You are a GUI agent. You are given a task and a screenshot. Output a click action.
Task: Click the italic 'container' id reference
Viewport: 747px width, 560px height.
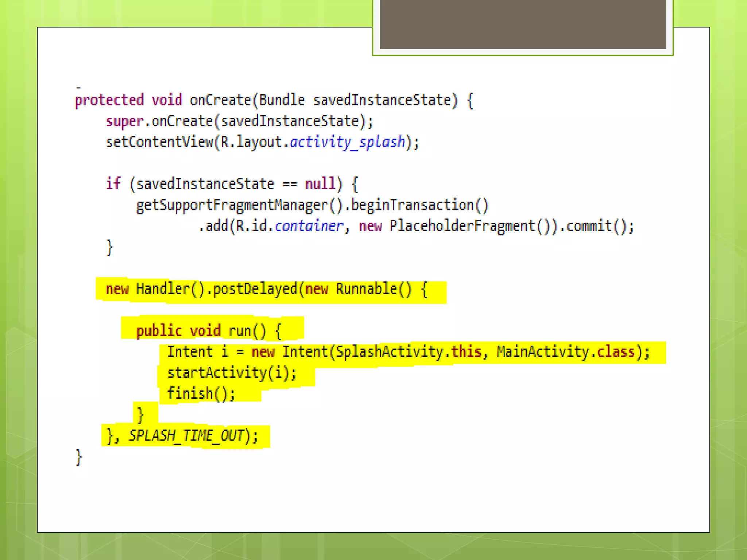(309, 226)
